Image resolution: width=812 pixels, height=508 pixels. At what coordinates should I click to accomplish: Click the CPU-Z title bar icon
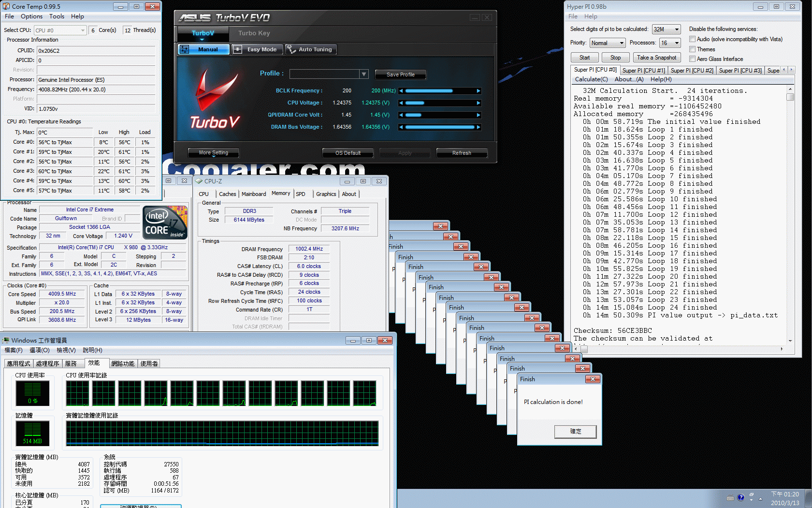199,181
